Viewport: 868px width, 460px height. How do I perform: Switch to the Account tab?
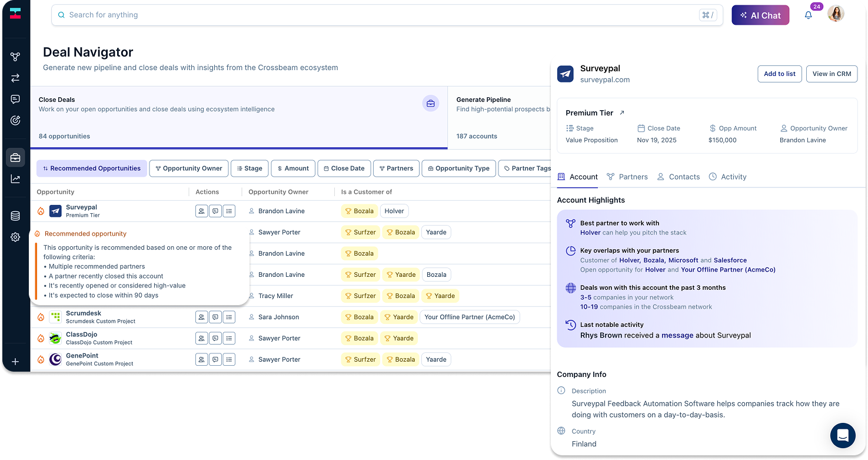pos(577,177)
